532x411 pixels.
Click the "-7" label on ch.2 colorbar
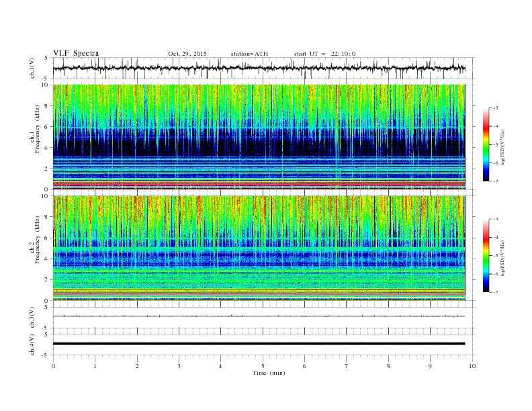495,292
